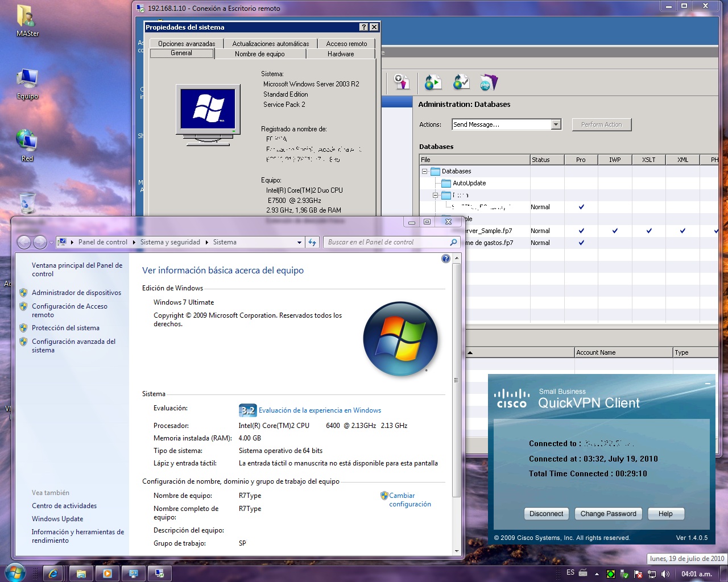Open Centro de actividades link
Screen dimensions: 728x582
(64, 506)
